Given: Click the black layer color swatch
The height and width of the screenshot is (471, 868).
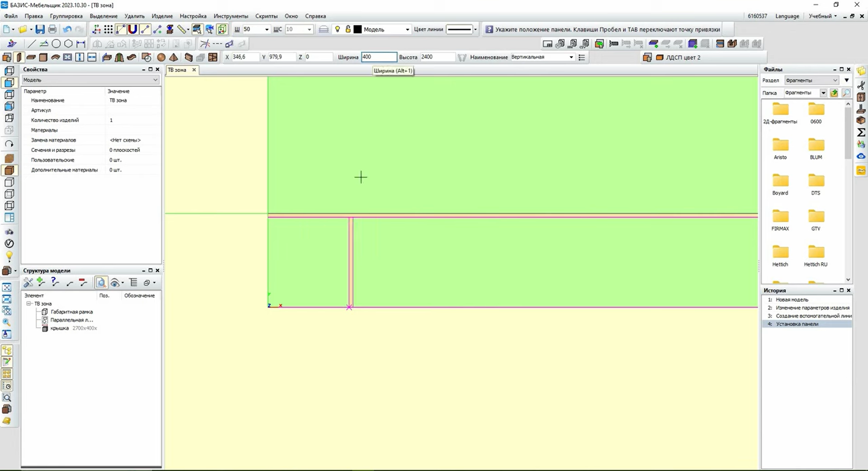Looking at the screenshot, I should click(358, 29).
